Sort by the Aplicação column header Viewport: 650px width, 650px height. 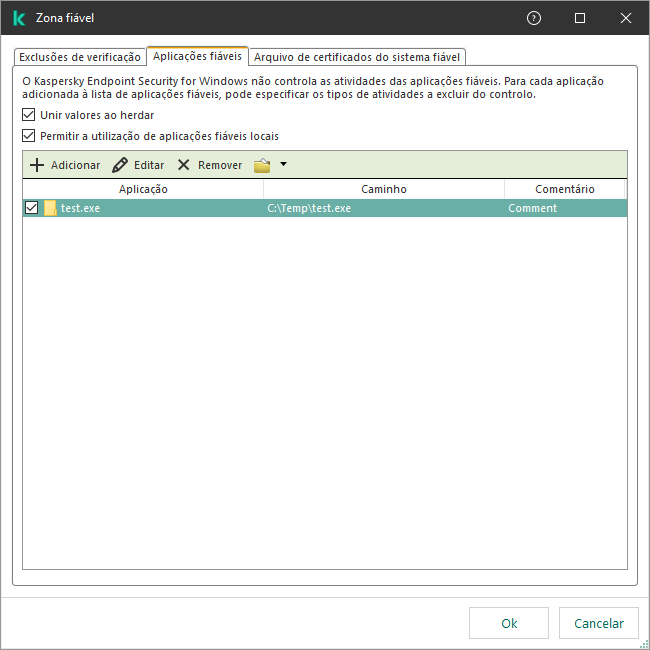[143, 189]
